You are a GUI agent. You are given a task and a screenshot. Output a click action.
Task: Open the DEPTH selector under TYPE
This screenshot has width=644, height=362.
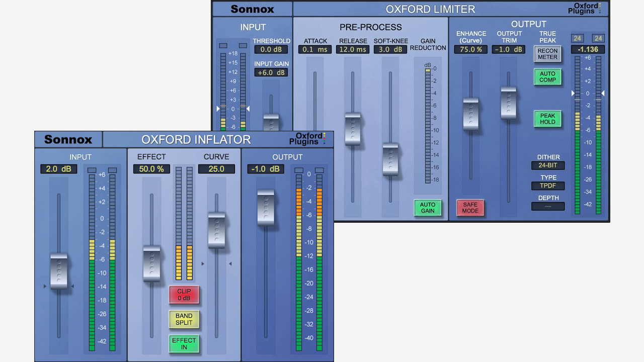tap(547, 206)
